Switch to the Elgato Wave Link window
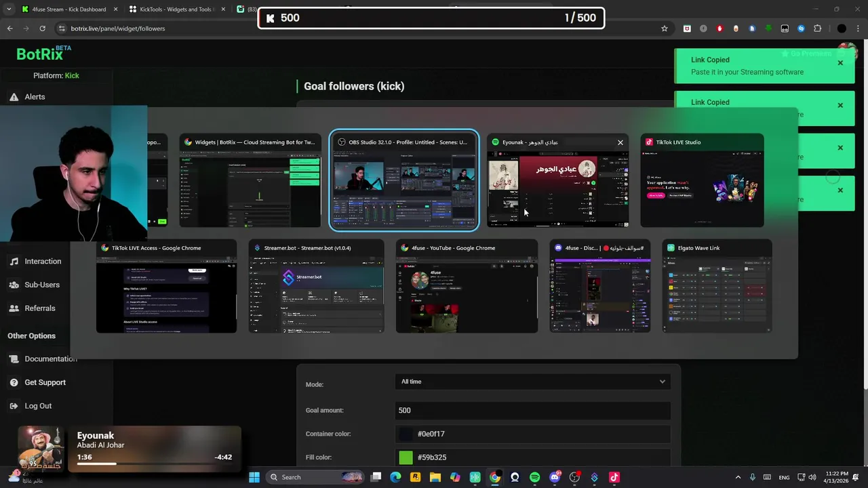868x488 pixels. tap(717, 286)
